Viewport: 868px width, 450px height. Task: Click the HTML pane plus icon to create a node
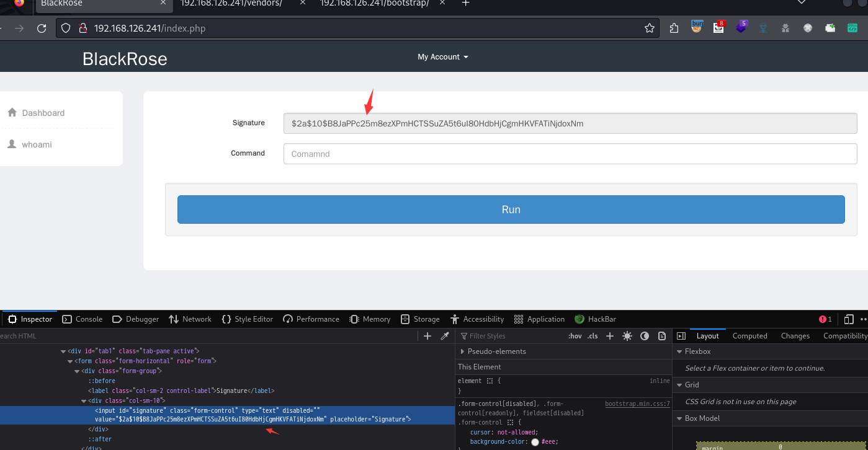click(427, 336)
